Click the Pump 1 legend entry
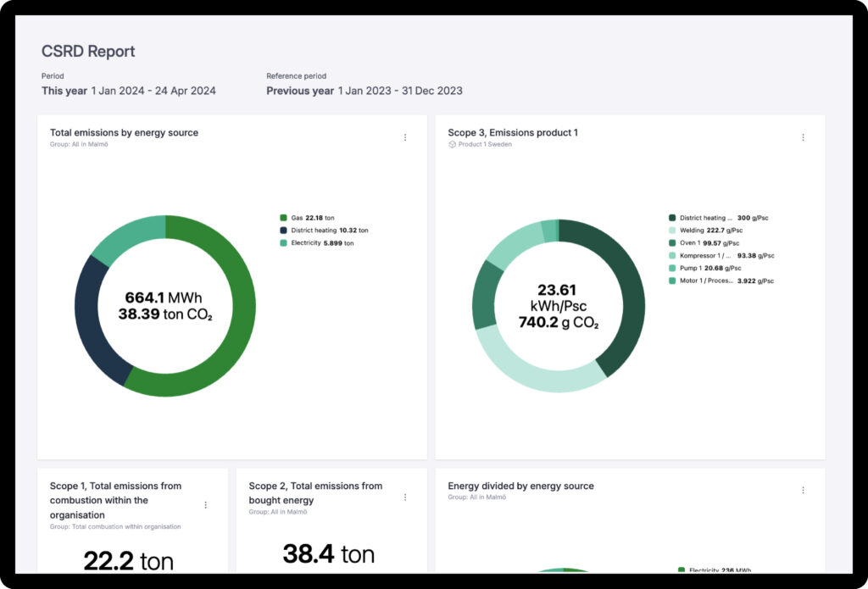 [x=705, y=268]
